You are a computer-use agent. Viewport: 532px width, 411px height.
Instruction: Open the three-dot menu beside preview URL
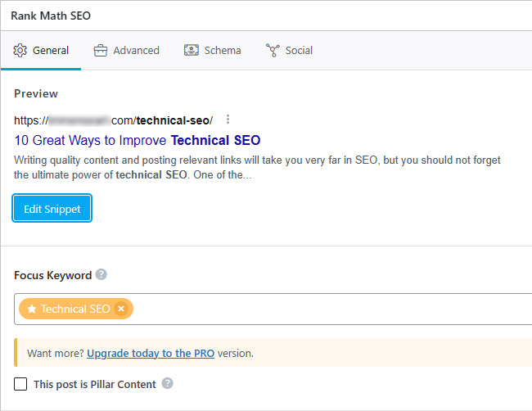click(228, 120)
